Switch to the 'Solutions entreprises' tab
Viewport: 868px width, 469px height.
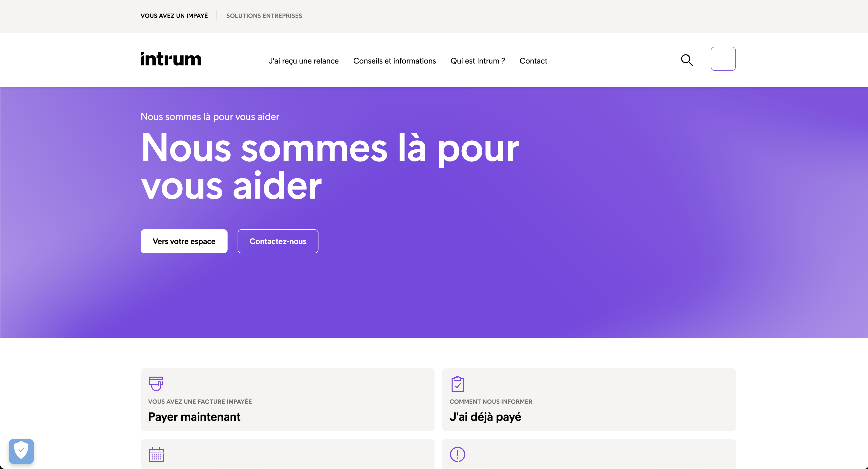click(264, 16)
